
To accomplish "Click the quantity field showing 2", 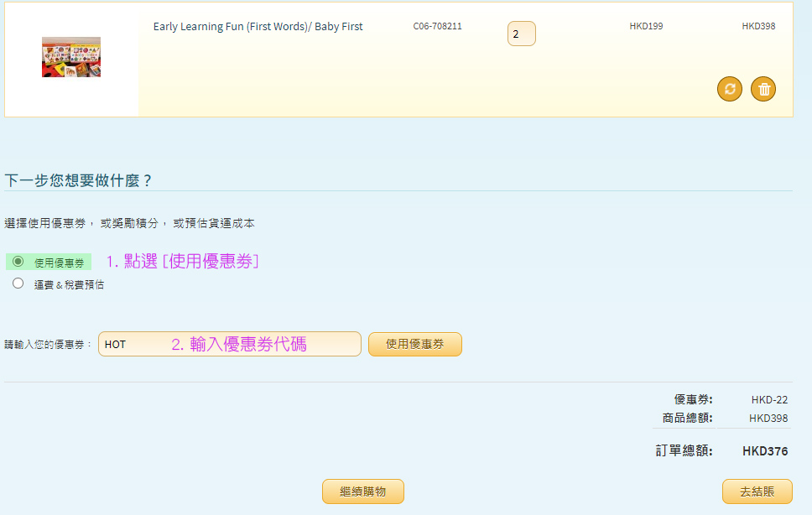I will (521, 34).
